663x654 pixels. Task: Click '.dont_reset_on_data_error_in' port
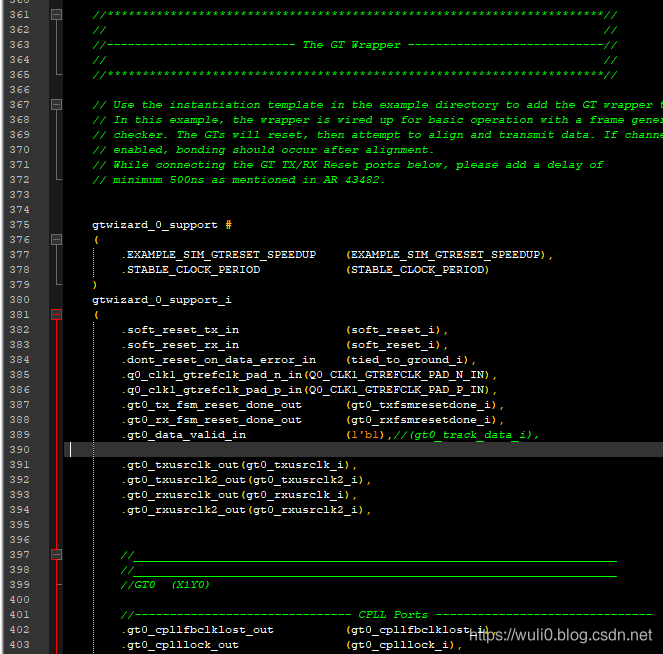(x=219, y=360)
